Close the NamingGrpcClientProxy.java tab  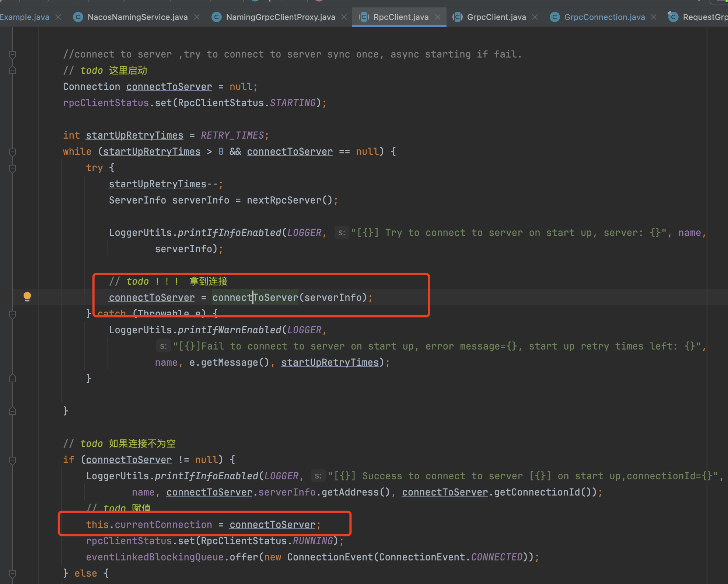(344, 17)
